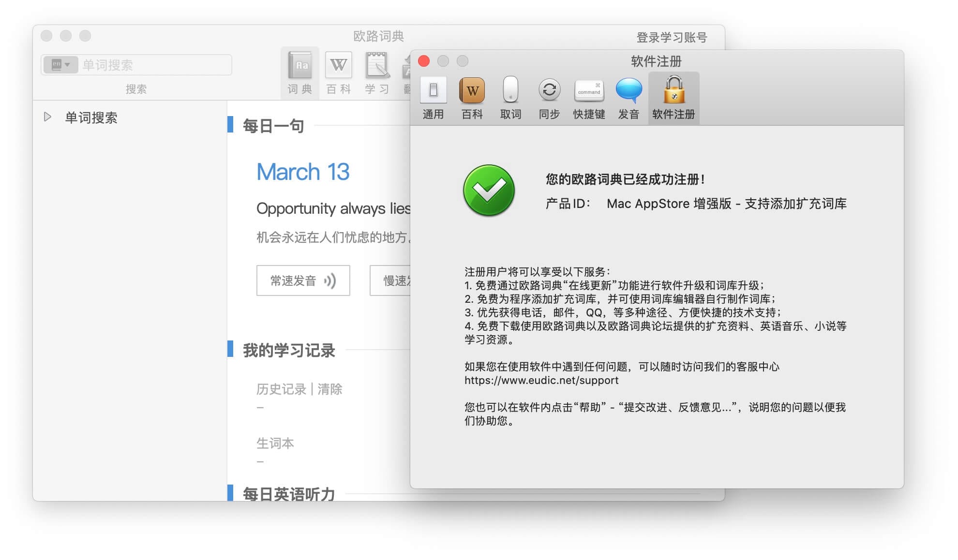The width and height of the screenshot is (958, 560).
Task: Close the 软件注册 window with red button
Action: pos(424,61)
